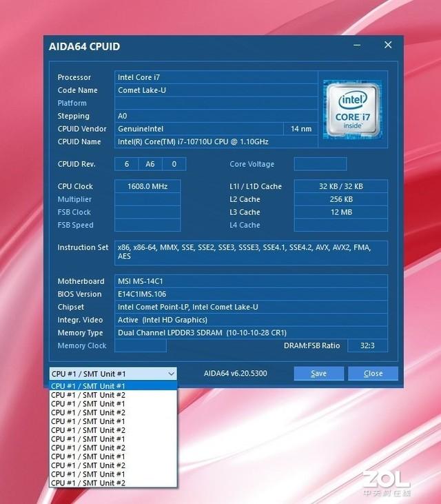
Task: Click the Save button
Action: click(x=318, y=374)
